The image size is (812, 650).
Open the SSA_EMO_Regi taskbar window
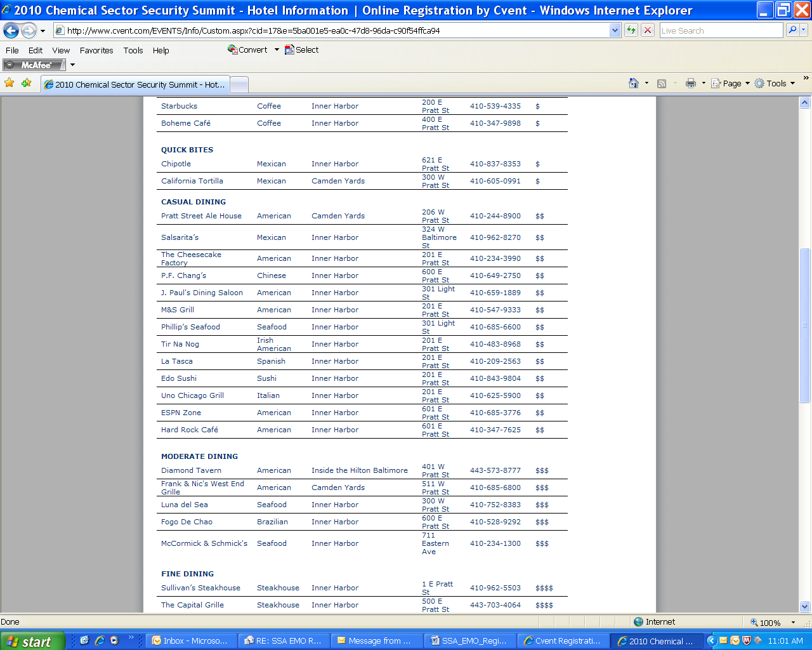469,641
